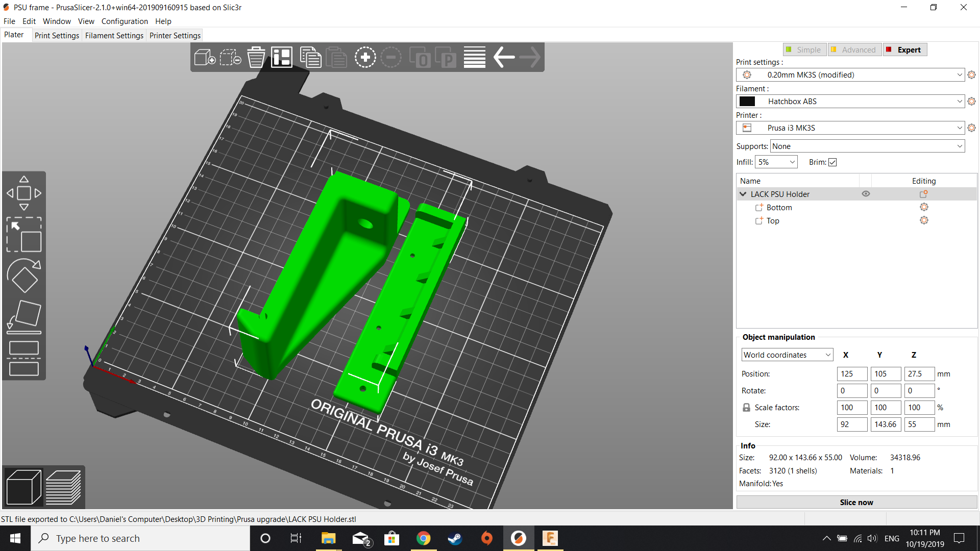980x551 pixels.
Task: Select the Cut tool
Action: [24, 358]
